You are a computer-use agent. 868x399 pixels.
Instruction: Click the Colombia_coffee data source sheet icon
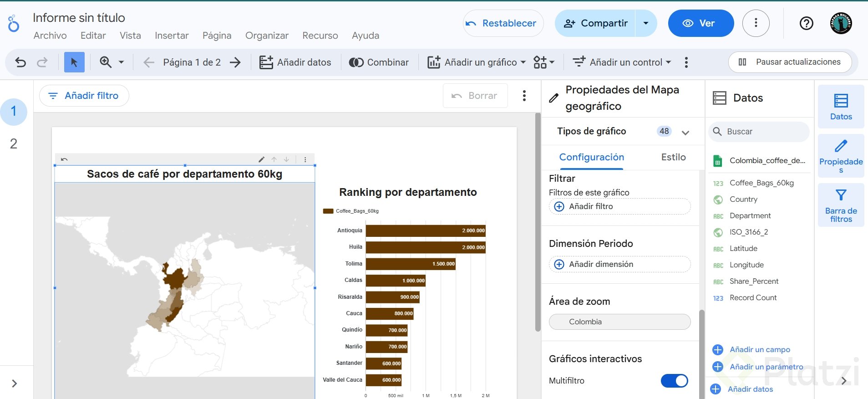click(718, 161)
